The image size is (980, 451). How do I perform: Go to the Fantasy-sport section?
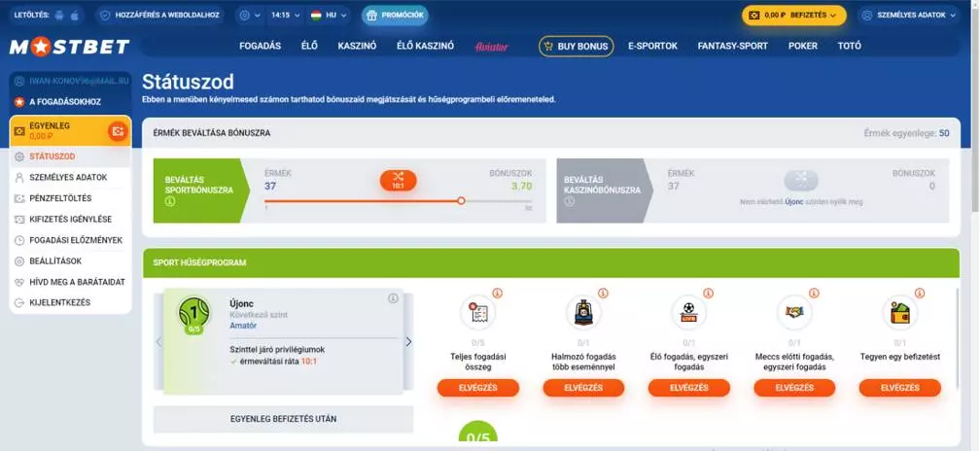(732, 46)
